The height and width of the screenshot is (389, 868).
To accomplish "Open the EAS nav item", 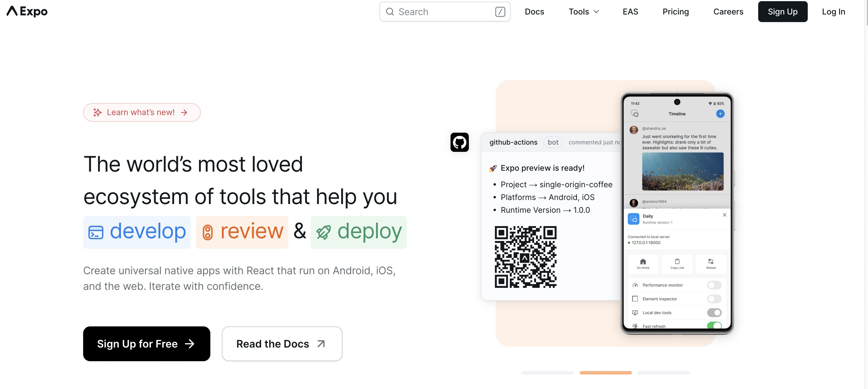I will [630, 12].
